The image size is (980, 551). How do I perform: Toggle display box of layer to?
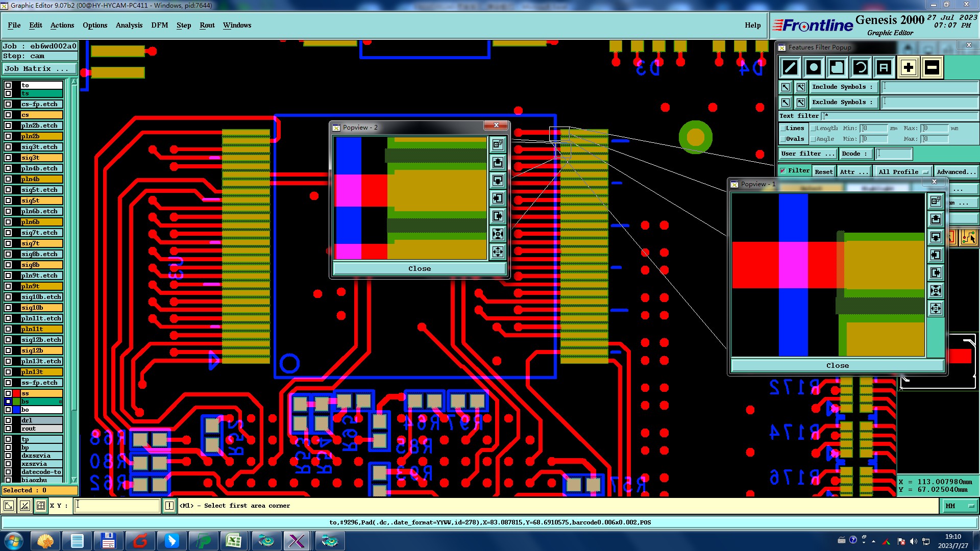tap(8, 86)
